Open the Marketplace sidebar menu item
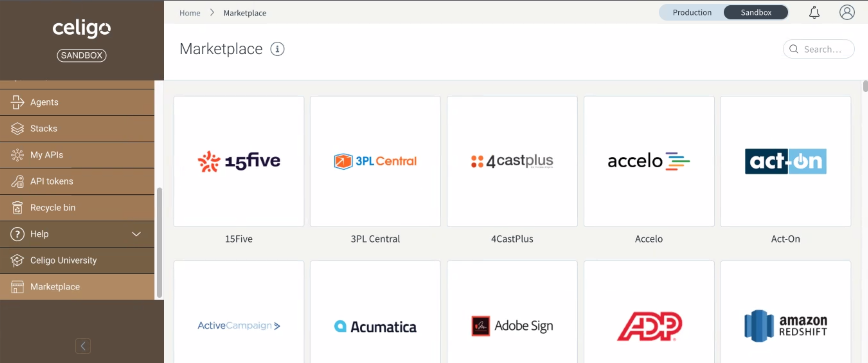 [55, 287]
